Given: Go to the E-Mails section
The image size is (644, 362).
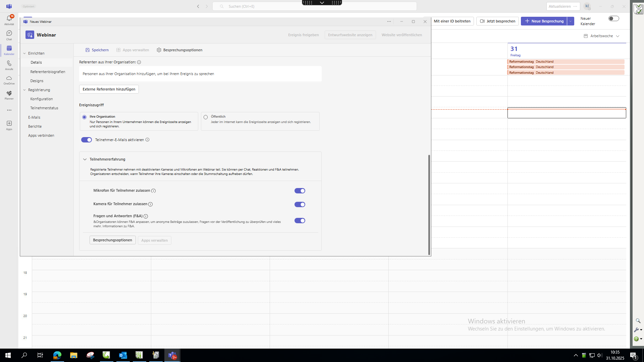Looking at the screenshot, I should [34, 117].
